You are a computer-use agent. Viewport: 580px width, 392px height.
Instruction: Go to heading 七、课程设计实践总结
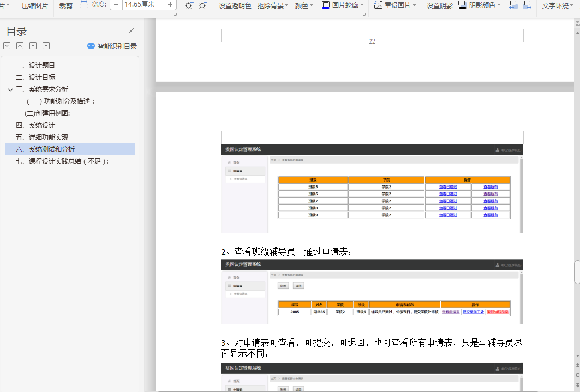[62, 161]
